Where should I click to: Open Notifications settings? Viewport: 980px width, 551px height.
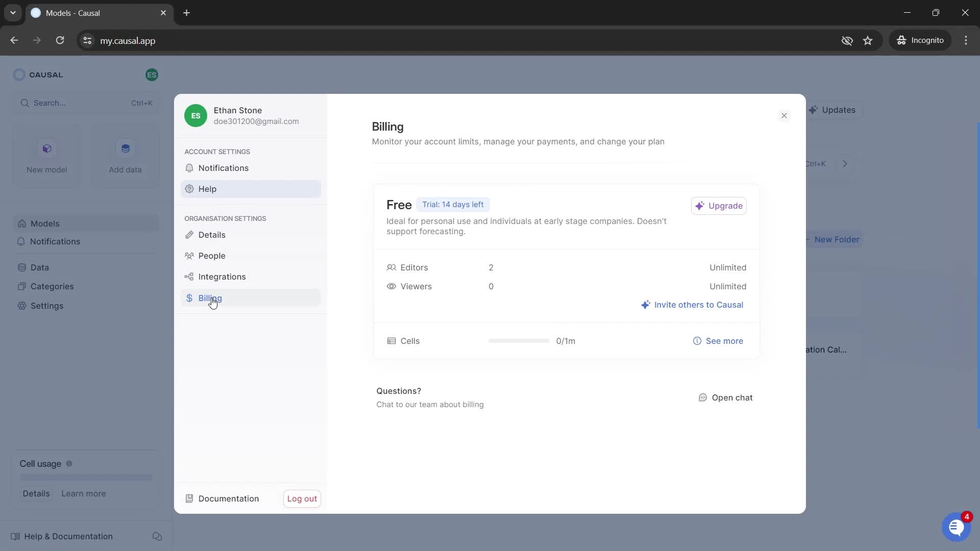[x=224, y=167]
